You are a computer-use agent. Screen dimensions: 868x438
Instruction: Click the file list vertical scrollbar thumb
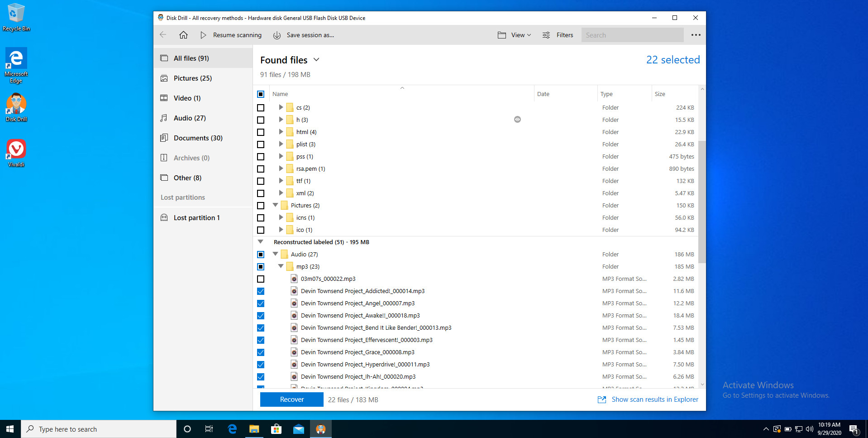point(702,202)
